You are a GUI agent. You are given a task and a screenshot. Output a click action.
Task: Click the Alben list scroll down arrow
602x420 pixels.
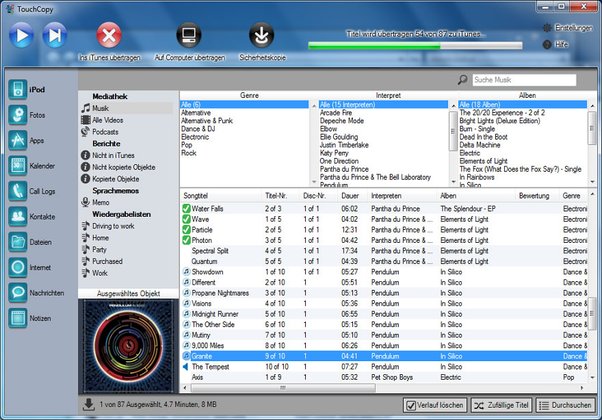pyautogui.click(x=592, y=181)
